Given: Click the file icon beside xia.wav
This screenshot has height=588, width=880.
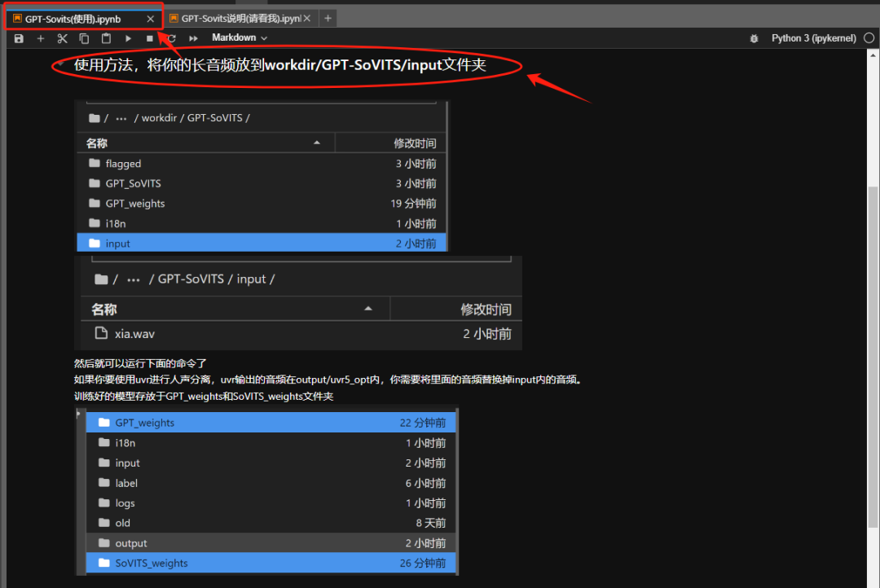Looking at the screenshot, I should (101, 333).
